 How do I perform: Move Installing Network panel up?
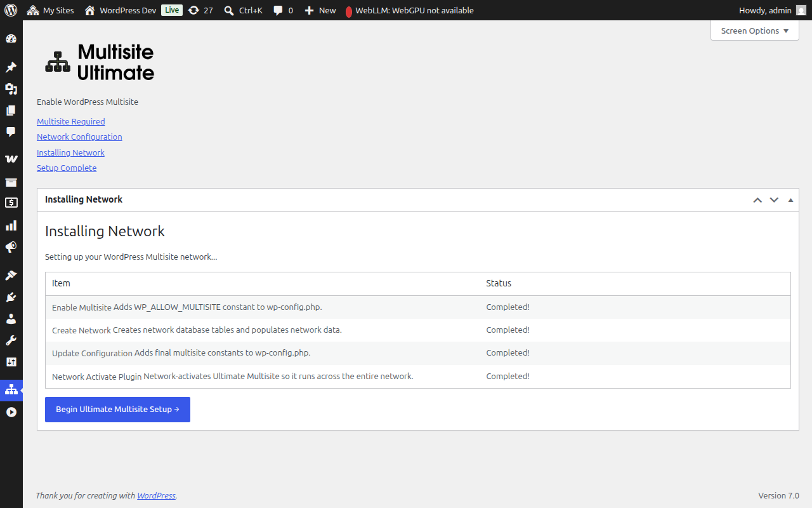point(757,200)
